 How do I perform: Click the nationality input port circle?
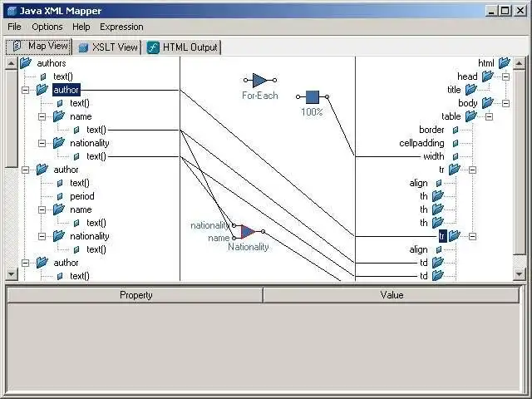pyautogui.click(x=234, y=225)
